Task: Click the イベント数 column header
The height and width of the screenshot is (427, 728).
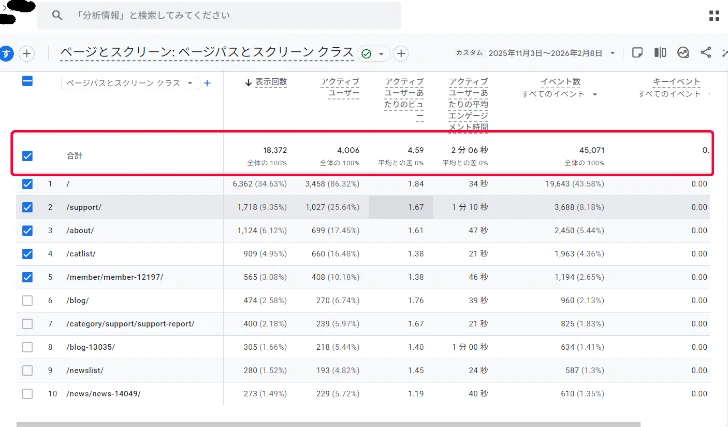Action: 560,82
